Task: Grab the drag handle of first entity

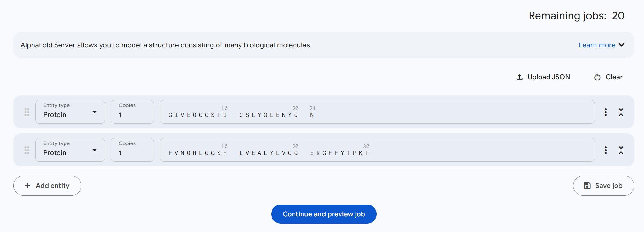Action: 27,112
